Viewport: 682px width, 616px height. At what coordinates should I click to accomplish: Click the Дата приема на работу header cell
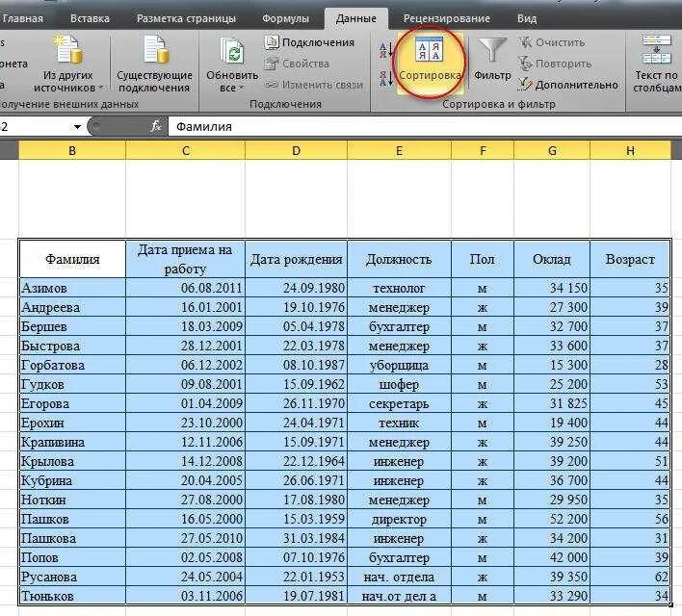point(185,259)
